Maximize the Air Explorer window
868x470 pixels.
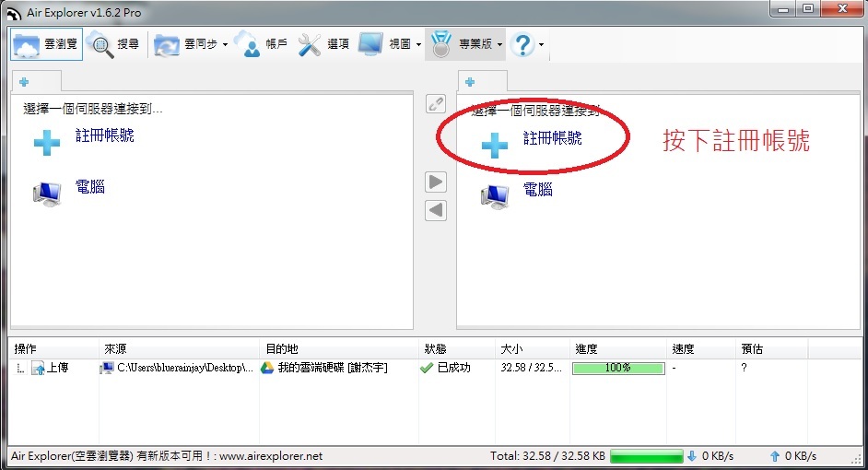pos(808,9)
